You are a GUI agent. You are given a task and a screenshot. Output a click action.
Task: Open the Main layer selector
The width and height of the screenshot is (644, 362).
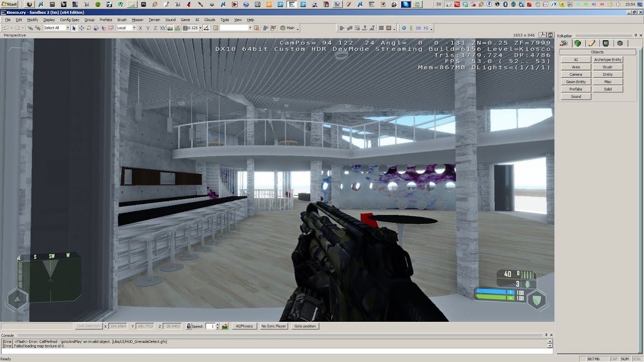point(287,28)
